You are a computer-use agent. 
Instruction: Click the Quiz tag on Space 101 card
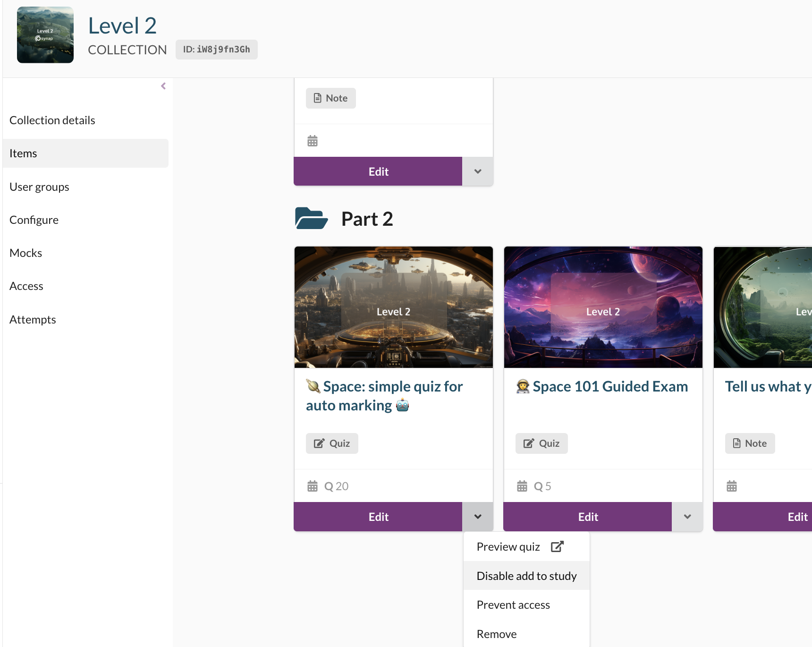click(541, 443)
